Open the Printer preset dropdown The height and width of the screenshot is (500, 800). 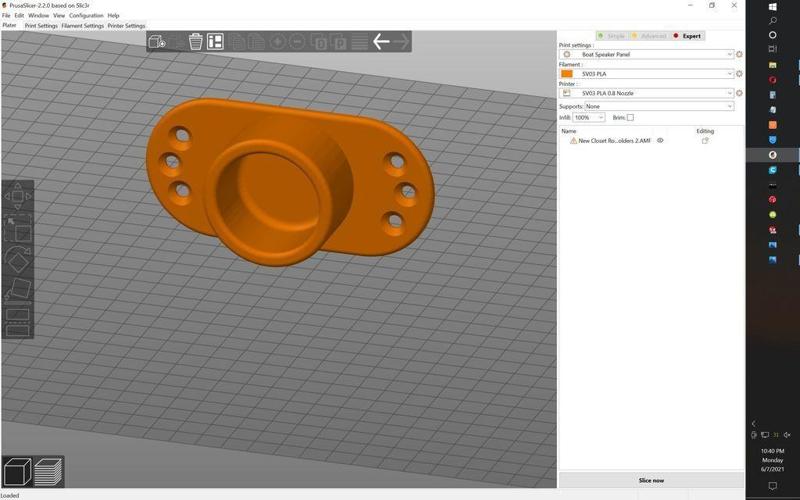647,93
